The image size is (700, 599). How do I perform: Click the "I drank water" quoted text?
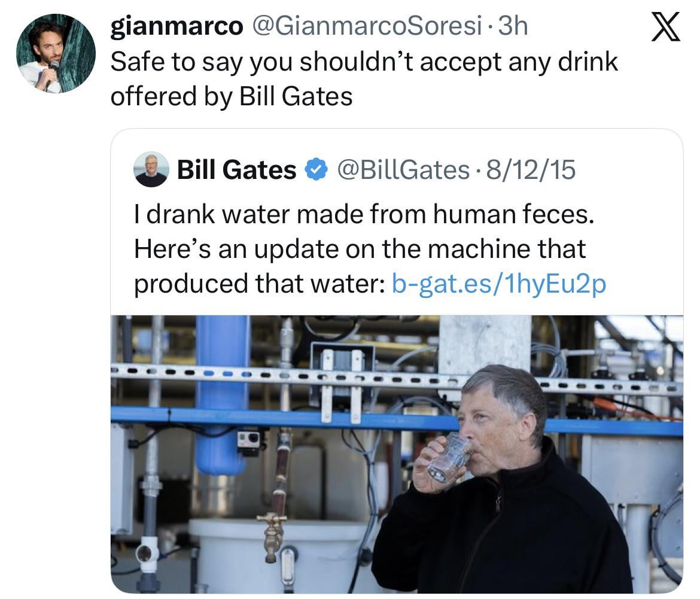pos(364,215)
